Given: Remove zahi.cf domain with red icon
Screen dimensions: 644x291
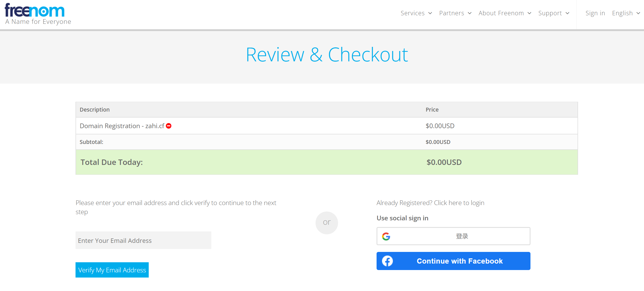Looking at the screenshot, I should [169, 126].
